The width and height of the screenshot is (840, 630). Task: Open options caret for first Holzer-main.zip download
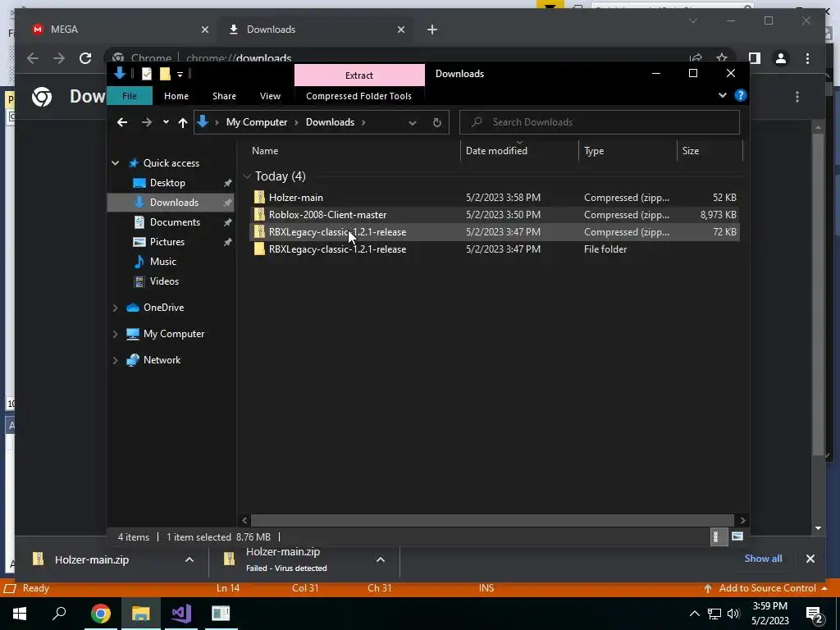[x=189, y=559]
